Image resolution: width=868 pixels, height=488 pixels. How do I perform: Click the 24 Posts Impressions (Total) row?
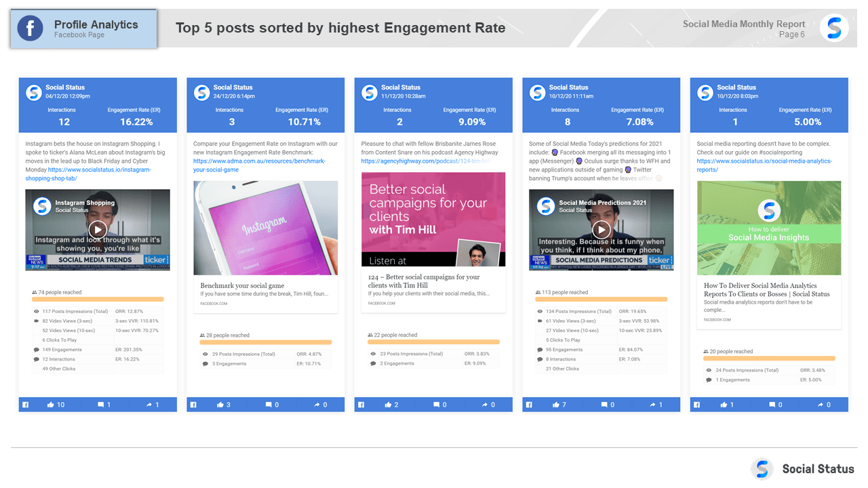(770, 370)
